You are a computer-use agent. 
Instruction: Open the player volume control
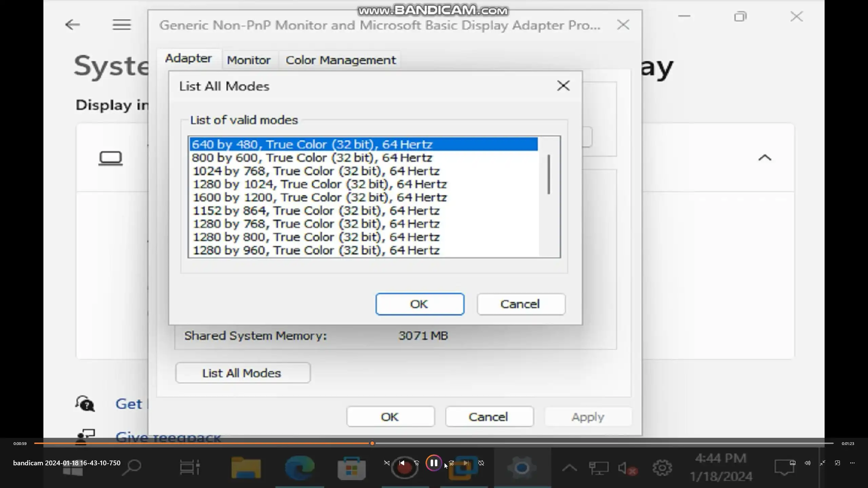click(807, 463)
